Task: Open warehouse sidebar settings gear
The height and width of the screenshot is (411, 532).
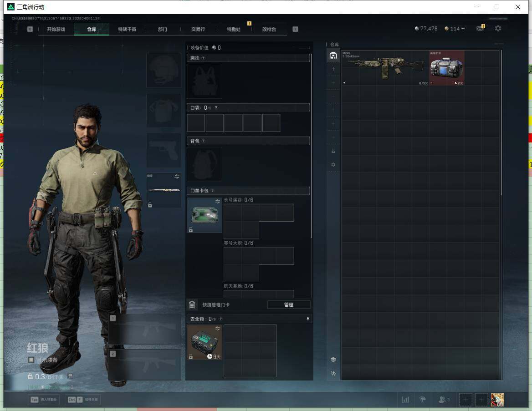Action: tap(333, 164)
